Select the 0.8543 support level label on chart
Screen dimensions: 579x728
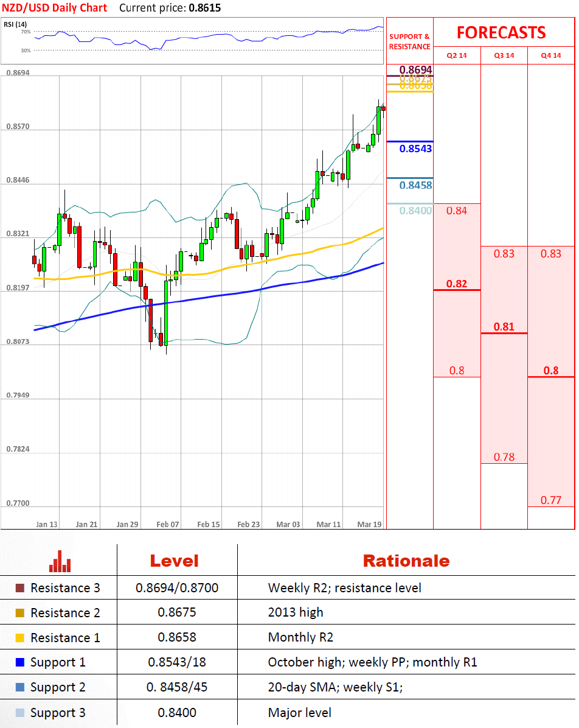(416, 149)
